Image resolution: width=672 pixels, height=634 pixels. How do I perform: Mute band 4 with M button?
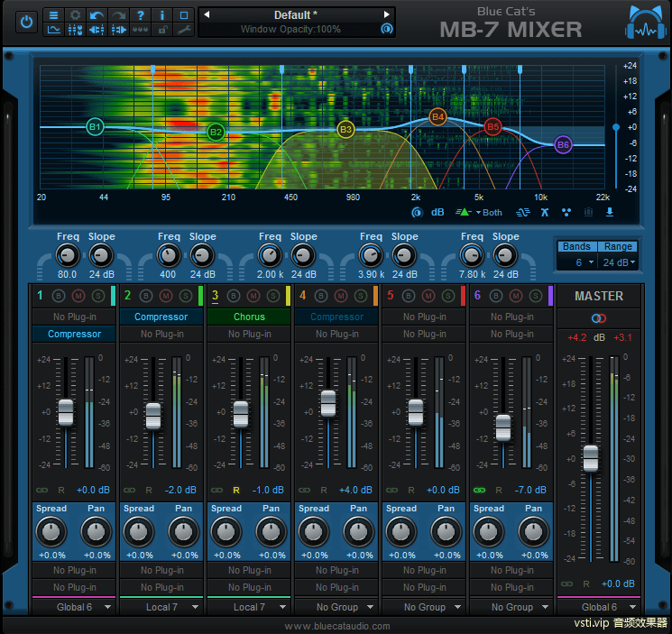pyautogui.click(x=341, y=296)
